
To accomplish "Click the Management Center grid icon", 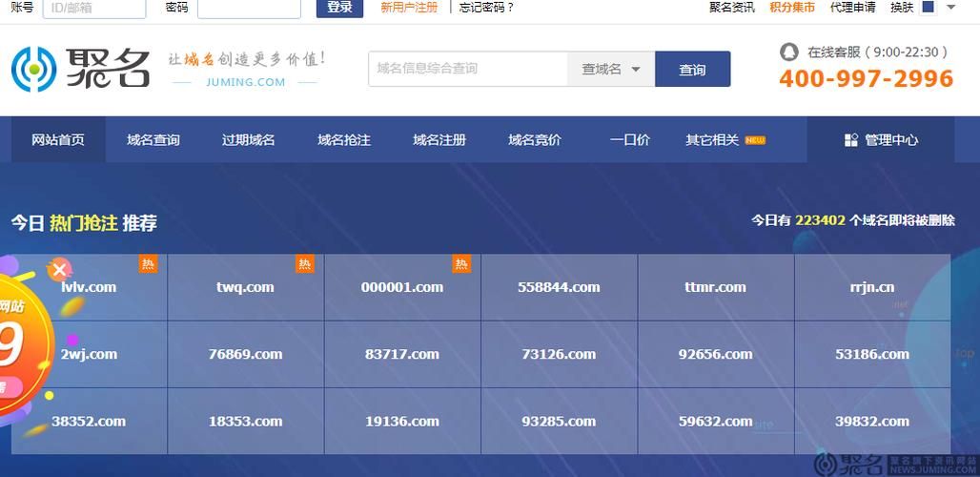I will point(850,140).
